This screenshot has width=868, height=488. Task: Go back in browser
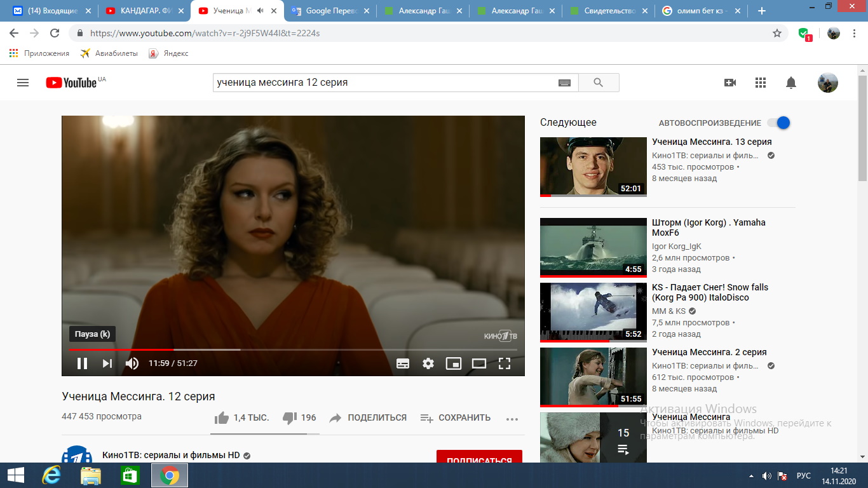pos(14,33)
